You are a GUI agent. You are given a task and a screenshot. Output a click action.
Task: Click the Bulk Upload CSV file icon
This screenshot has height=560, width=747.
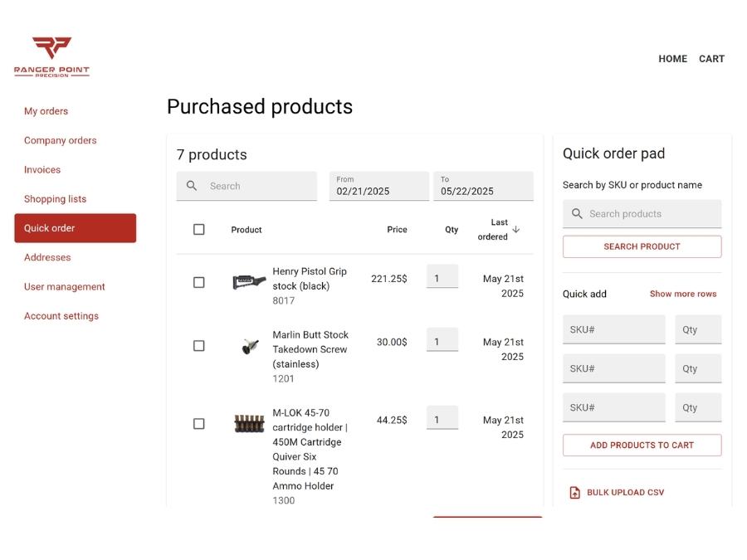tap(575, 492)
